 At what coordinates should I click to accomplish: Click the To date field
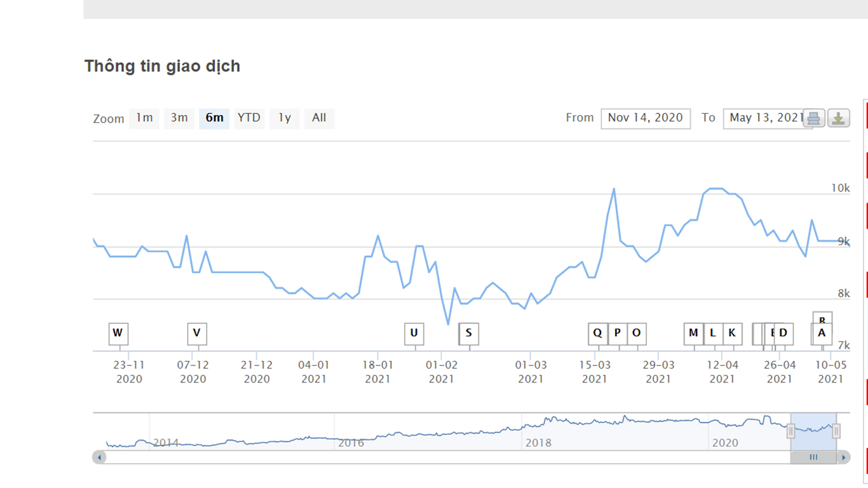click(x=765, y=118)
